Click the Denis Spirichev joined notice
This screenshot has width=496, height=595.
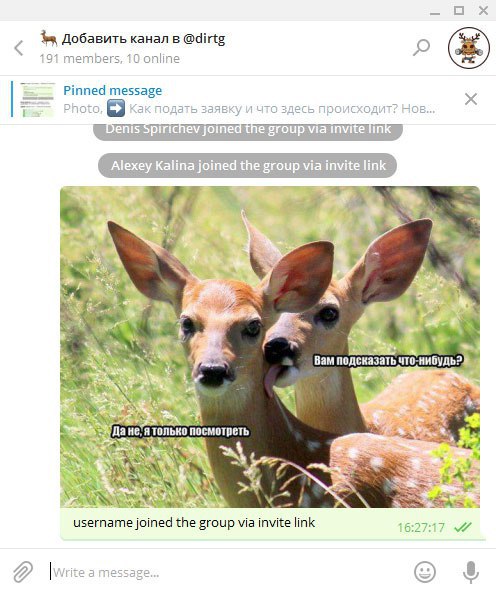[x=248, y=130]
